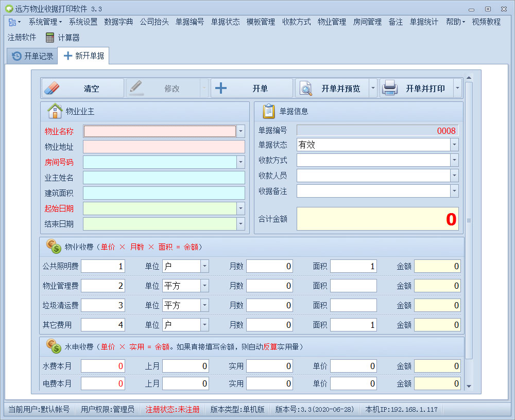Open the application logo menu top-left

pyautogui.click(x=11, y=22)
